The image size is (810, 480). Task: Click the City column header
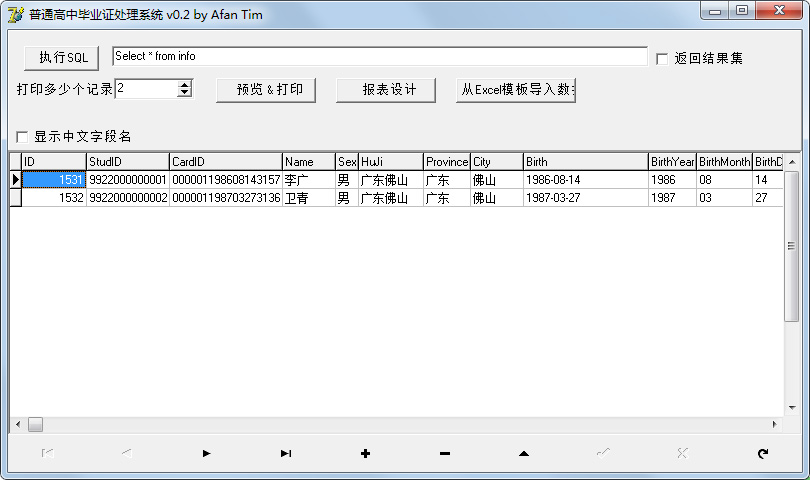(x=497, y=162)
